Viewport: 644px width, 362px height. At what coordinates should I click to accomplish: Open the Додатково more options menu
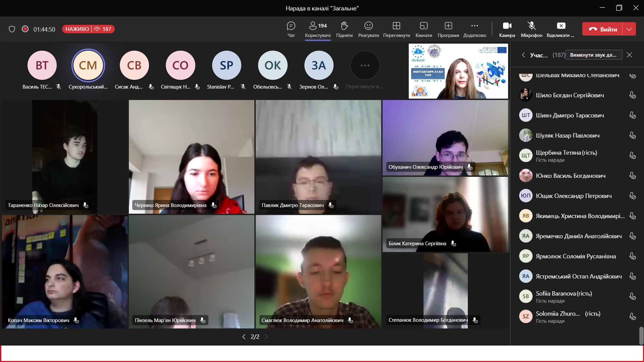click(475, 29)
